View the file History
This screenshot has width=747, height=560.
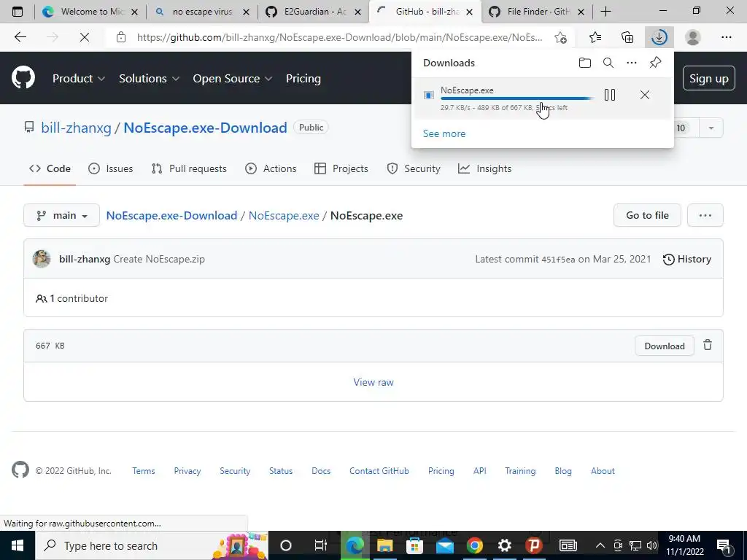point(687,259)
